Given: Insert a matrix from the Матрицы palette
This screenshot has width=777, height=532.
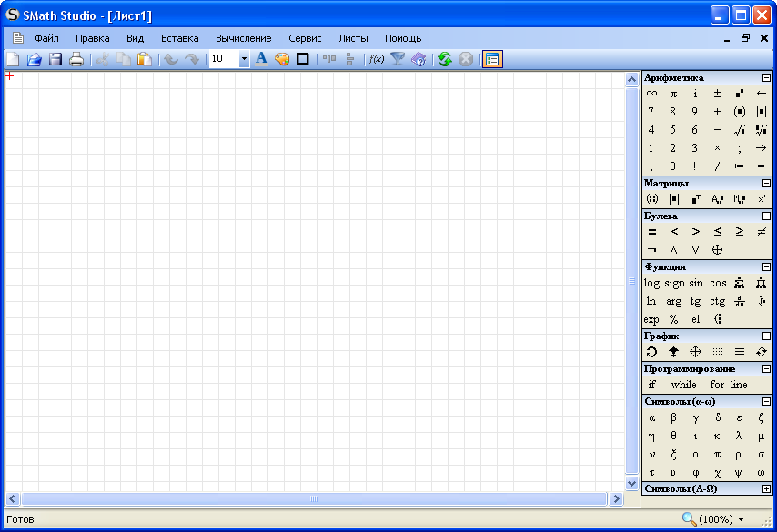Looking at the screenshot, I should tap(651, 198).
